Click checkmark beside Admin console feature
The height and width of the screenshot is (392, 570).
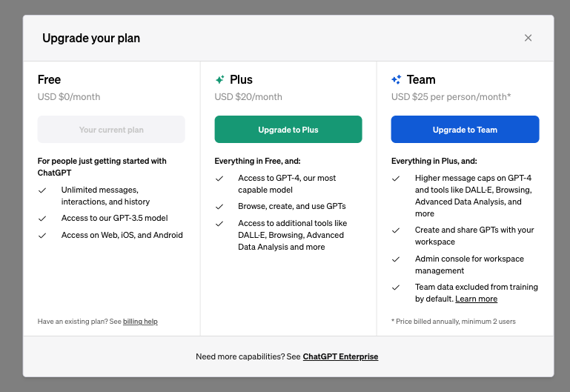tap(396, 259)
